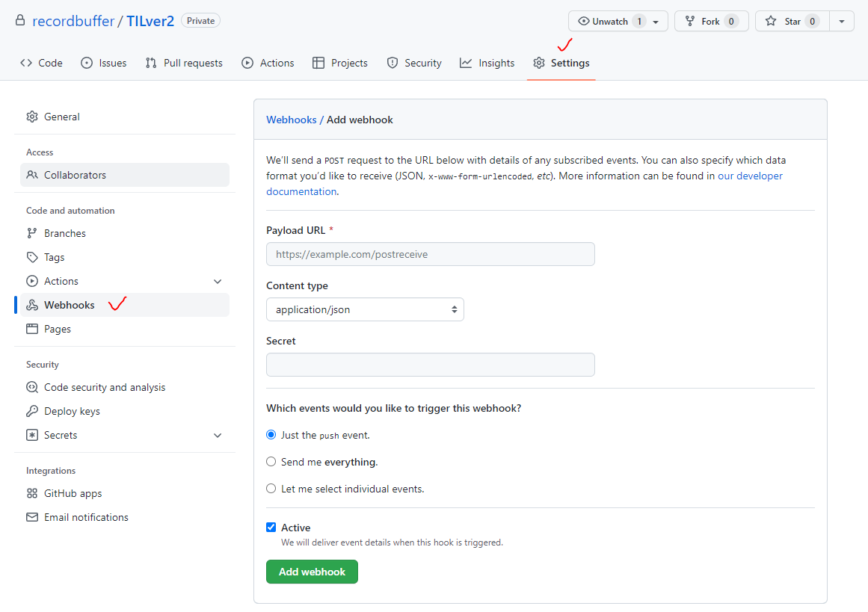Click the Fork button label
The height and width of the screenshot is (612, 868).
click(x=710, y=22)
